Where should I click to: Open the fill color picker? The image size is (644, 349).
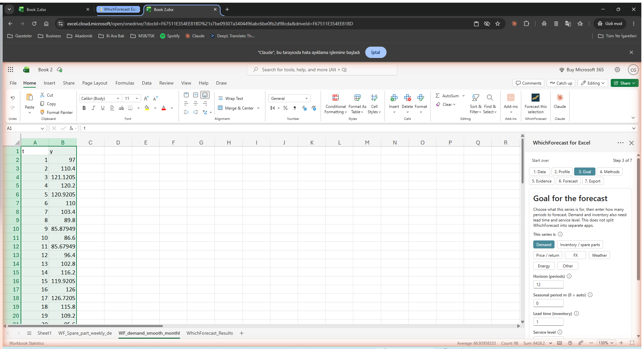[155, 108]
